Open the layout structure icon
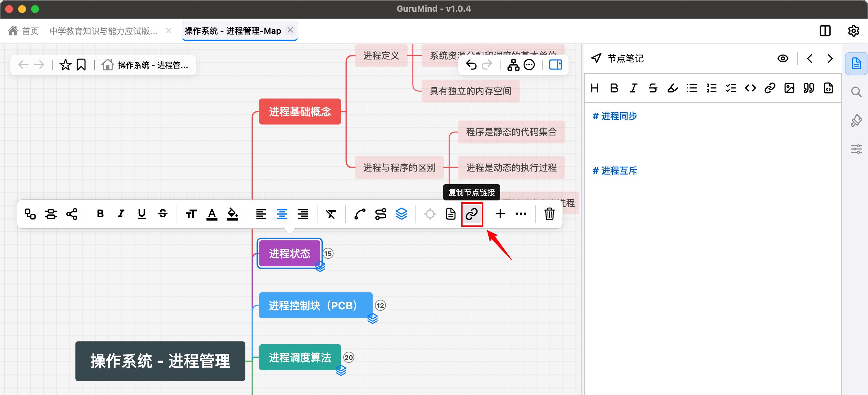This screenshot has height=395, width=868. tap(513, 65)
